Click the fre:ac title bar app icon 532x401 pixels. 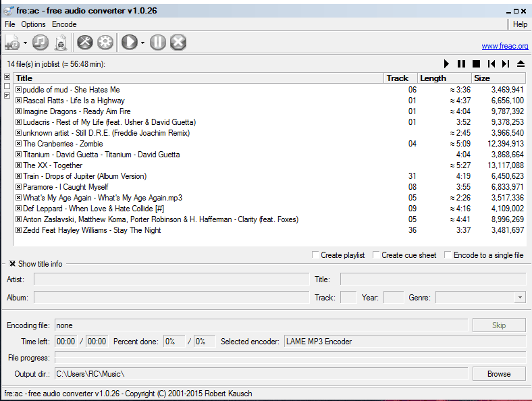point(9,11)
